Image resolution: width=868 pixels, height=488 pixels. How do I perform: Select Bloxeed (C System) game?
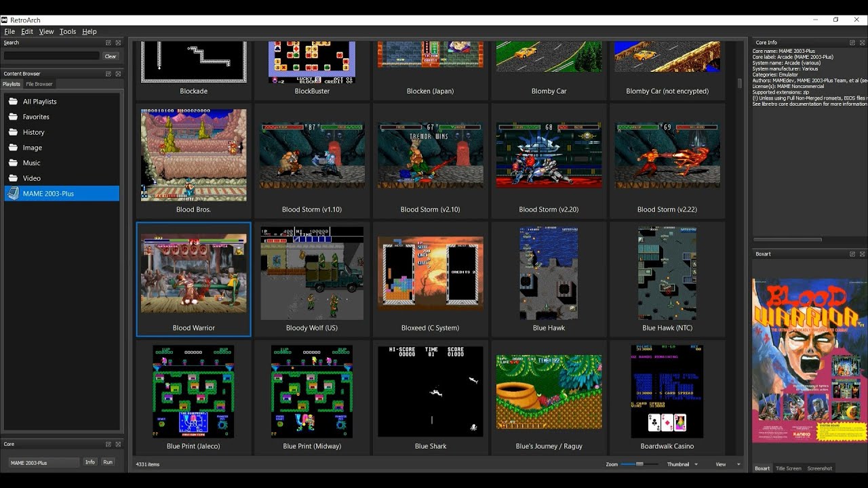431,279
